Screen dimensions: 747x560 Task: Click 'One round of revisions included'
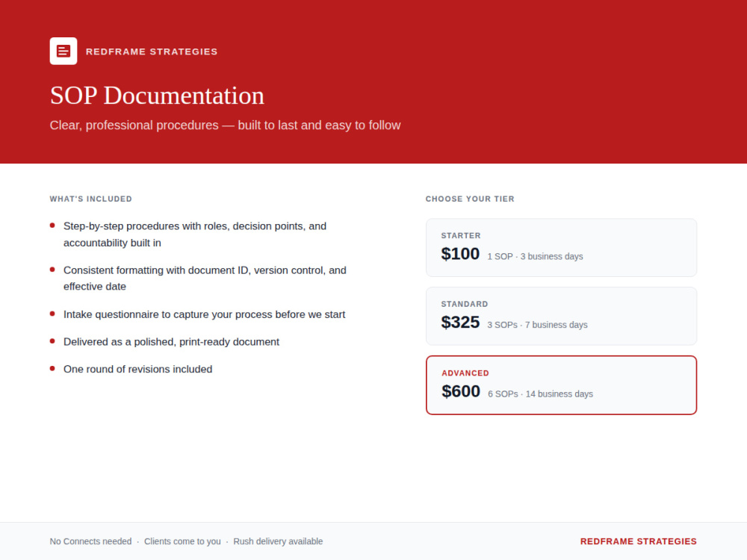tap(137, 370)
